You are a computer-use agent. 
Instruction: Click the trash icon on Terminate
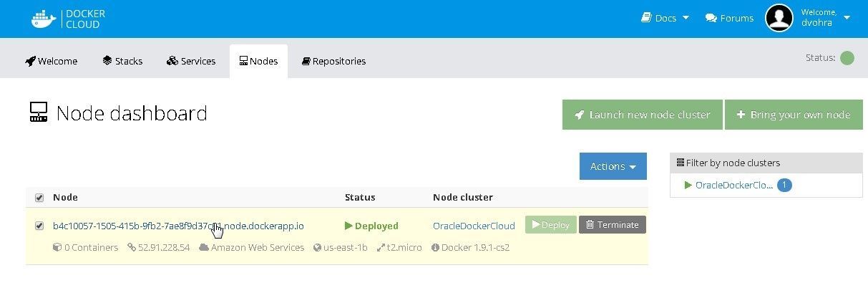[590, 225]
